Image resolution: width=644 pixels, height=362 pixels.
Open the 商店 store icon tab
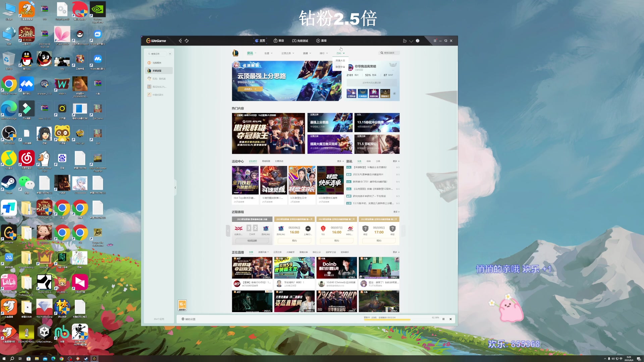(279, 41)
